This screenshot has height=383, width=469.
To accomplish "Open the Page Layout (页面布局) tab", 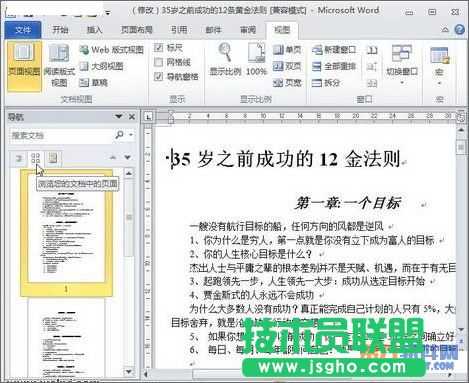I will pyautogui.click(x=137, y=30).
